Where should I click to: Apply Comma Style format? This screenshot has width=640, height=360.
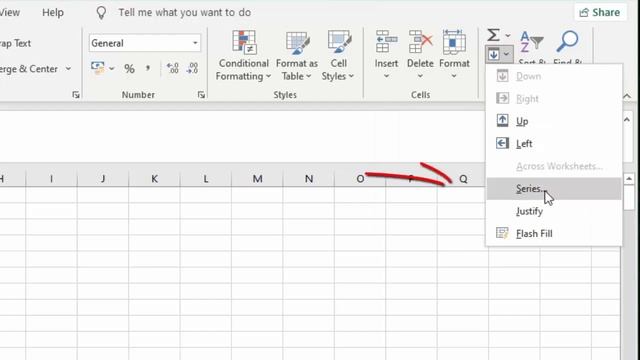(148, 69)
